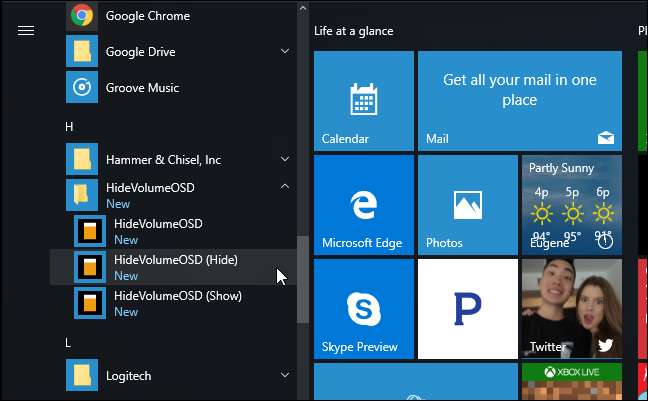The height and width of the screenshot is (401, 648).
Task: Open the Photos tile
Action: point(467,205)
